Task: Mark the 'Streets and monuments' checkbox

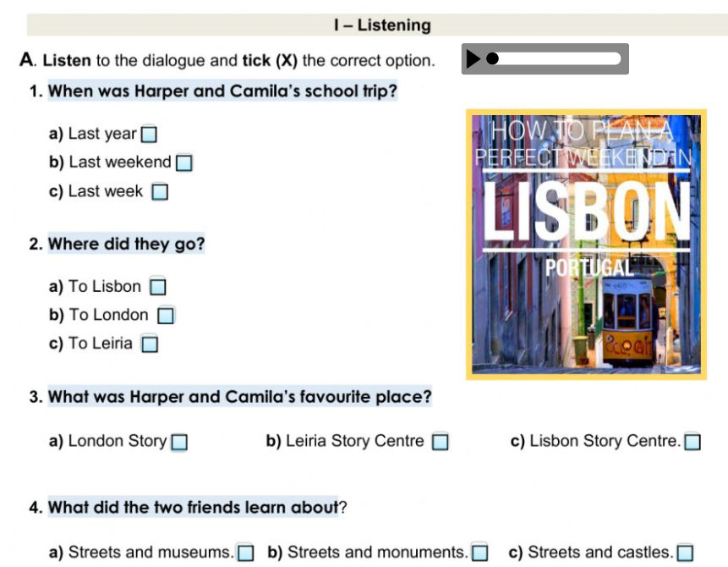Action: (x=479, y=553)
